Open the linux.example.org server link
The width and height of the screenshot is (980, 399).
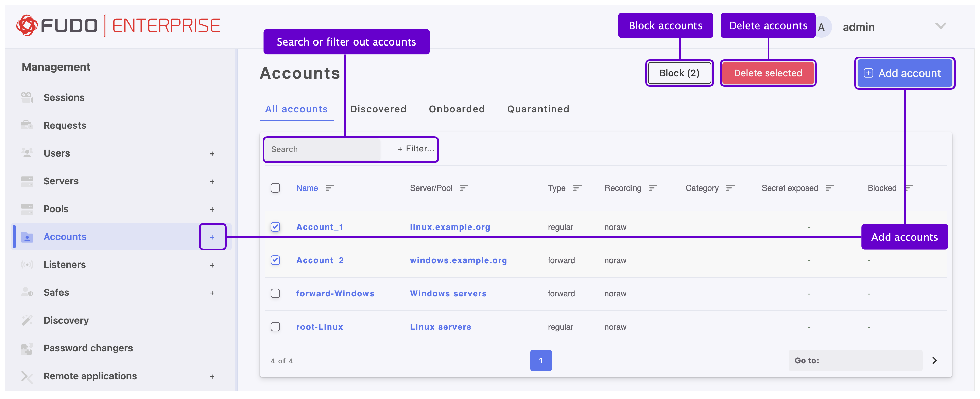450,227
